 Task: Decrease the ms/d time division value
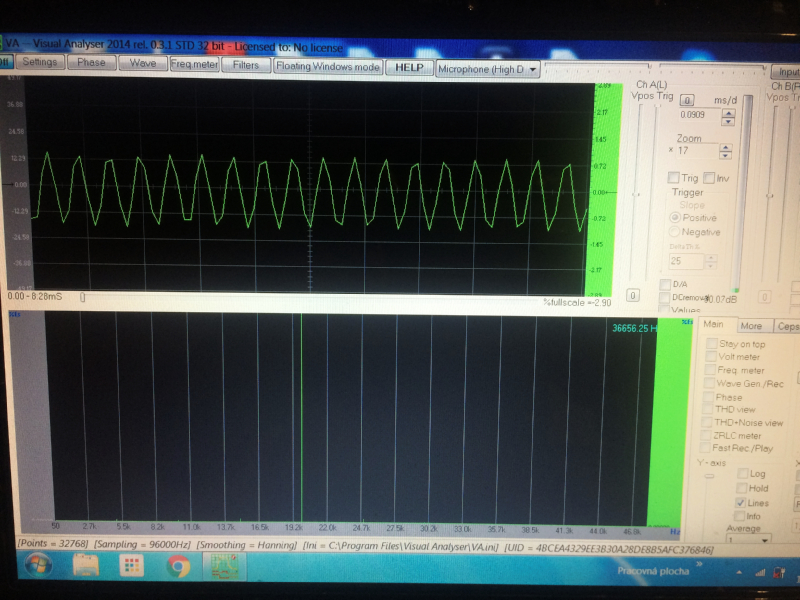tap(729, 121)
